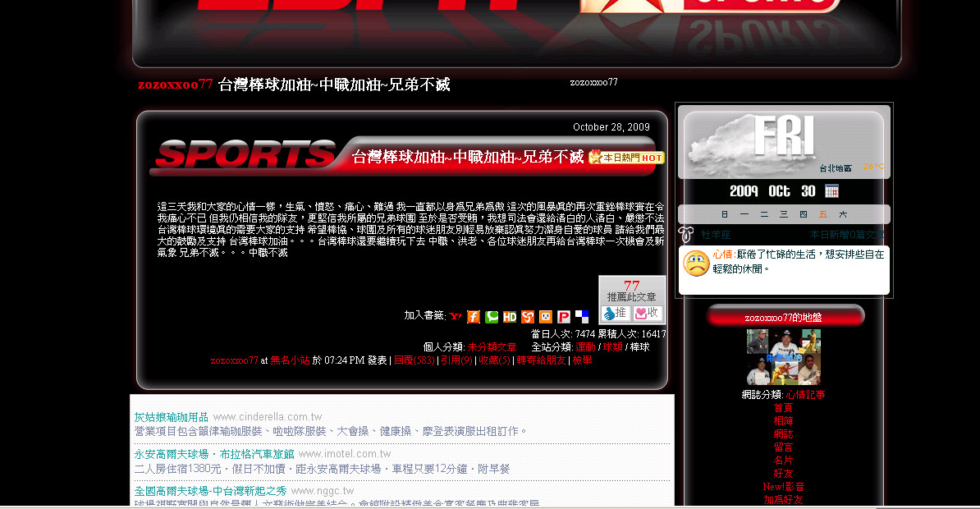The width and height of the screenshot is (980, 509).
Task: Open the 運動 site category link
Action: point(586,347)
